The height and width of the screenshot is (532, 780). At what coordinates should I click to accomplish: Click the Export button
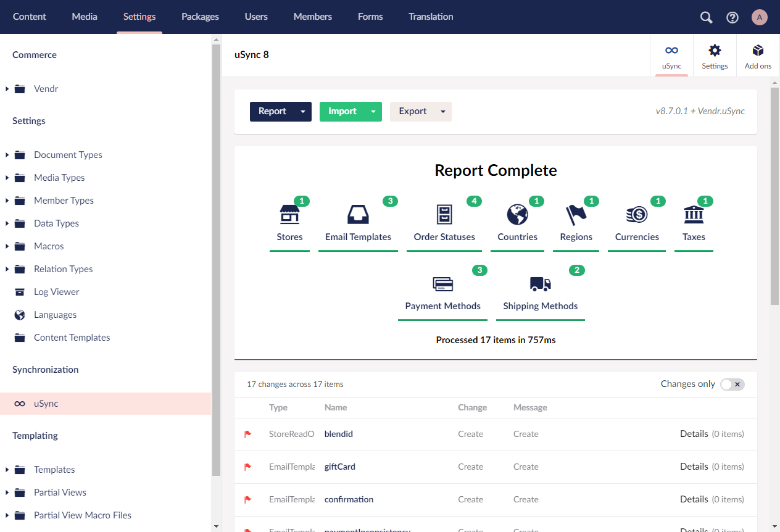point(412,112)
